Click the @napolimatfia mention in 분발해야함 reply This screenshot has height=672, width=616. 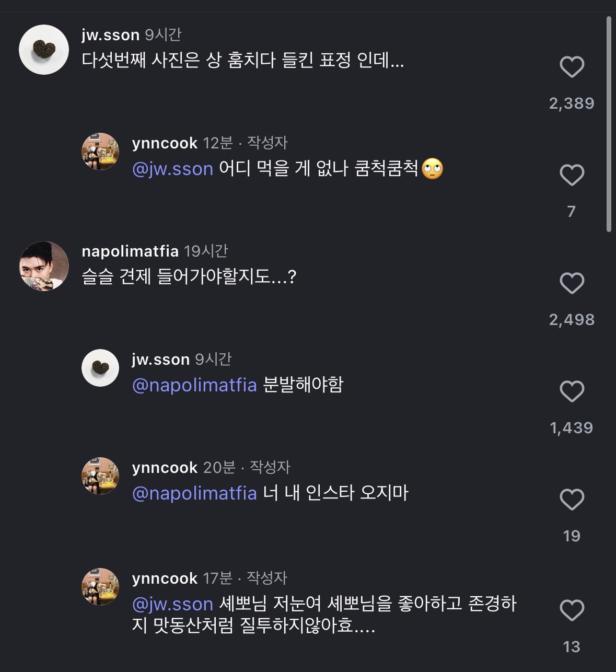pos(194,385)
